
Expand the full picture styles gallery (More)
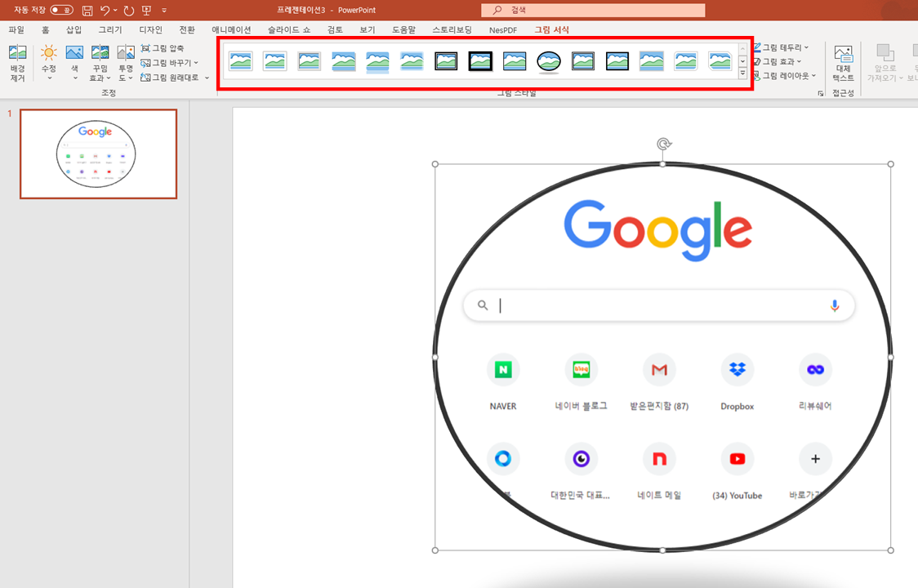click(x=742, y=73)
